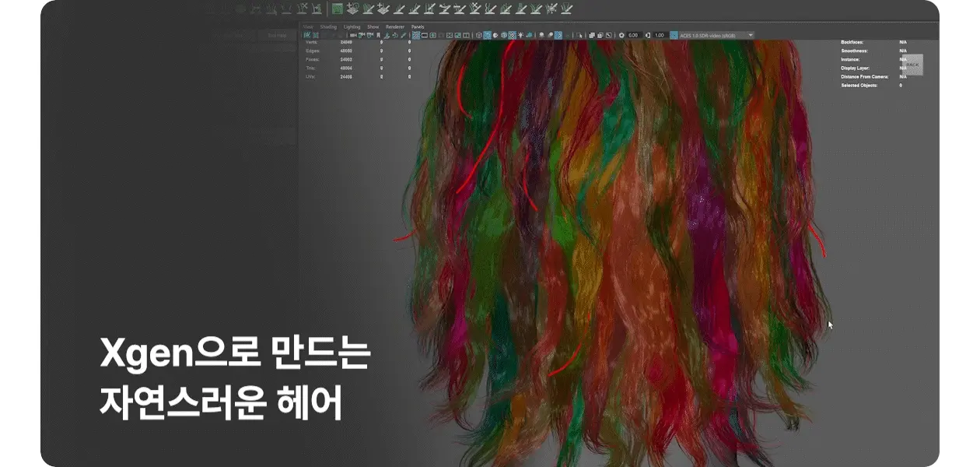Click the bookmark icon in the viewport toolbar
Screen dimensions: 980x467
coord(379,36)
